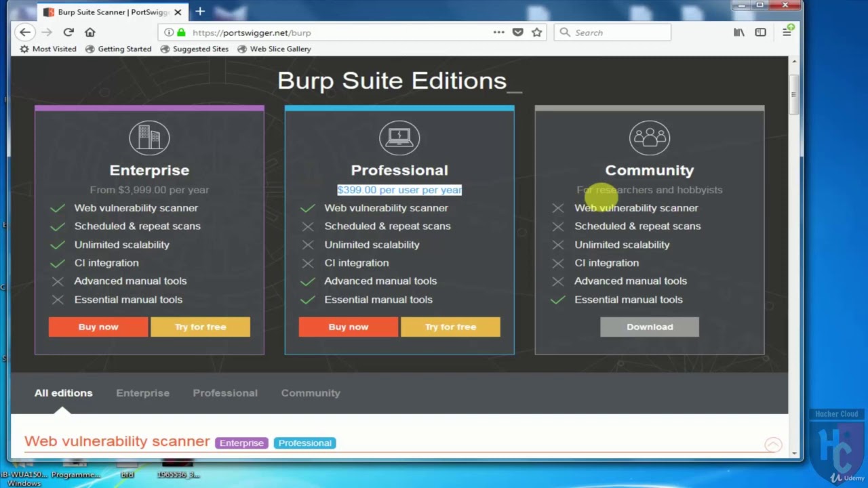Focus the browser Search box
The image size is (868, 488).
point(612,33)
